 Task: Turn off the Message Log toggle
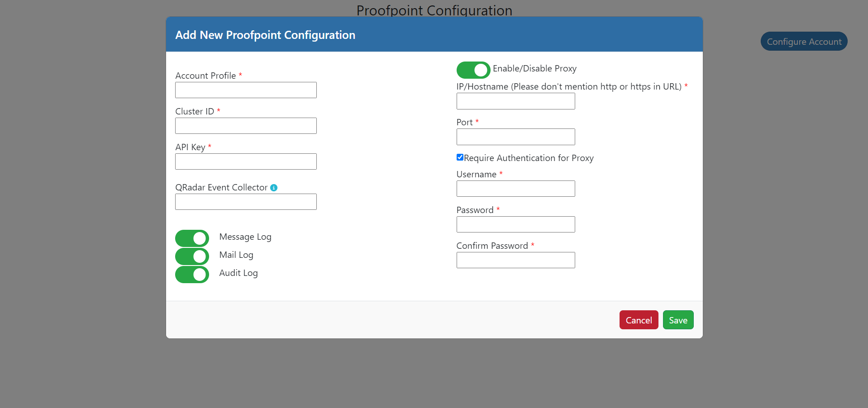192,238
